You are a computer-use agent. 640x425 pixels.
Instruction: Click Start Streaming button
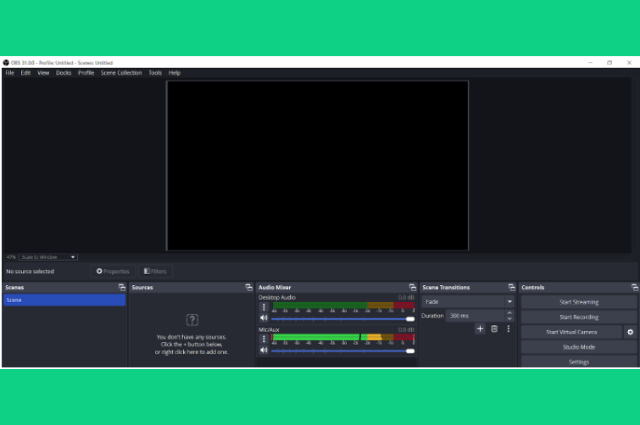pyautogui.click(x=579, y=302)
